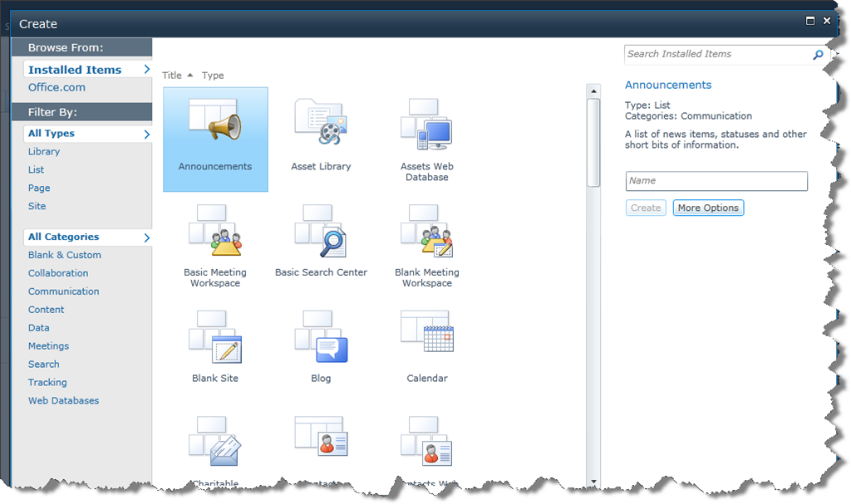
Task: Choose the Basic Search Center icon
Action: pyautogui.click(x=321, y=232)
